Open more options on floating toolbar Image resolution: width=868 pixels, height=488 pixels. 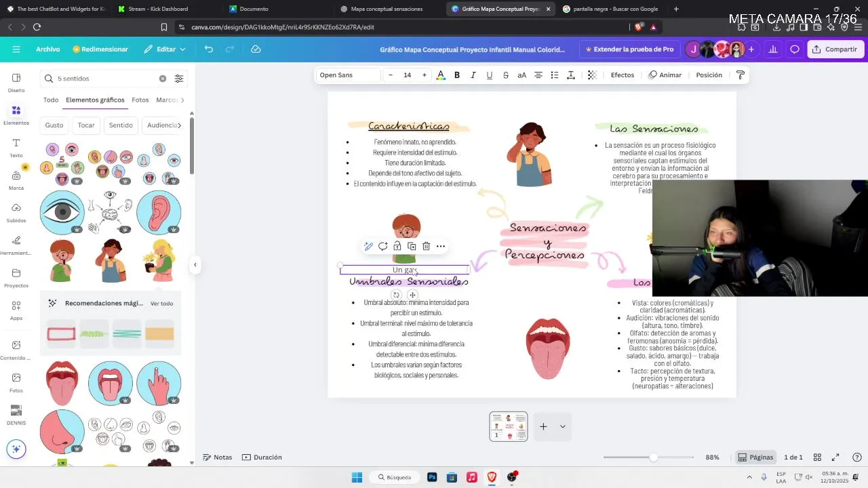pyautogui.click(x=441, y=246)
